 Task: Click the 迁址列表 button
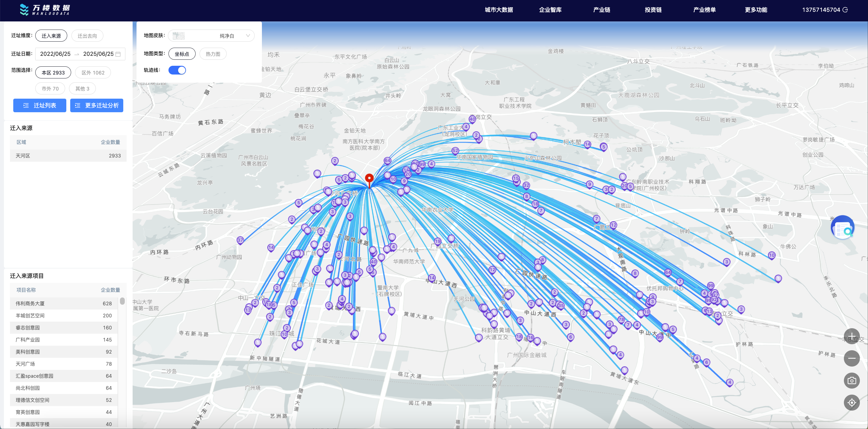[x=40, y=106]
